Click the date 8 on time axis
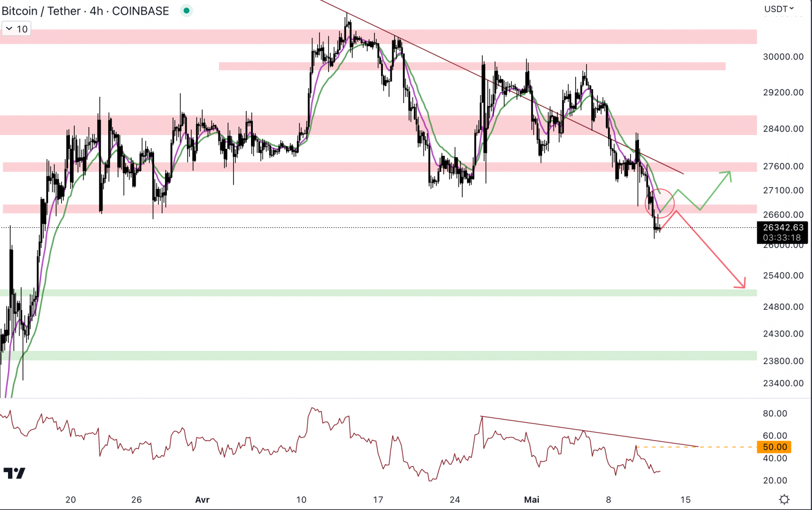812x510 pixels. [608, 500]
